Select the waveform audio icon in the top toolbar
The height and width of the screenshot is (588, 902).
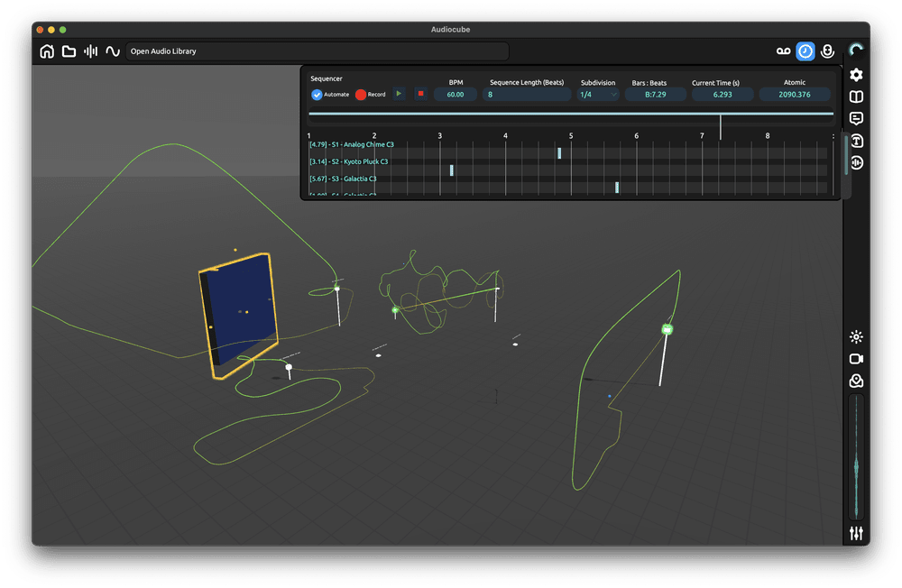pos(90,51)
